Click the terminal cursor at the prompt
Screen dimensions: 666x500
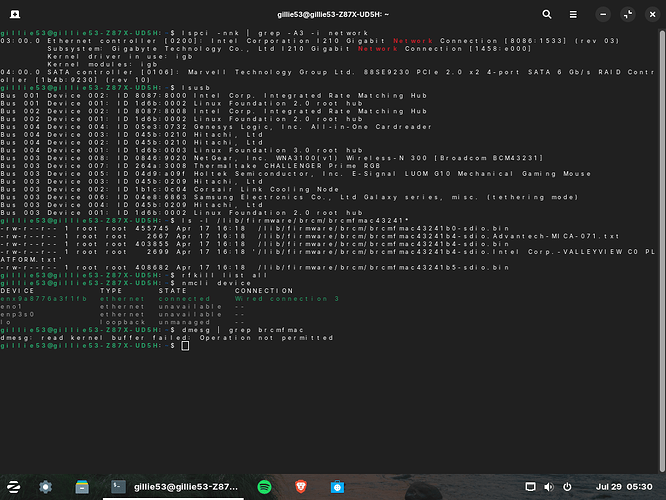click(x=185, y=346)
